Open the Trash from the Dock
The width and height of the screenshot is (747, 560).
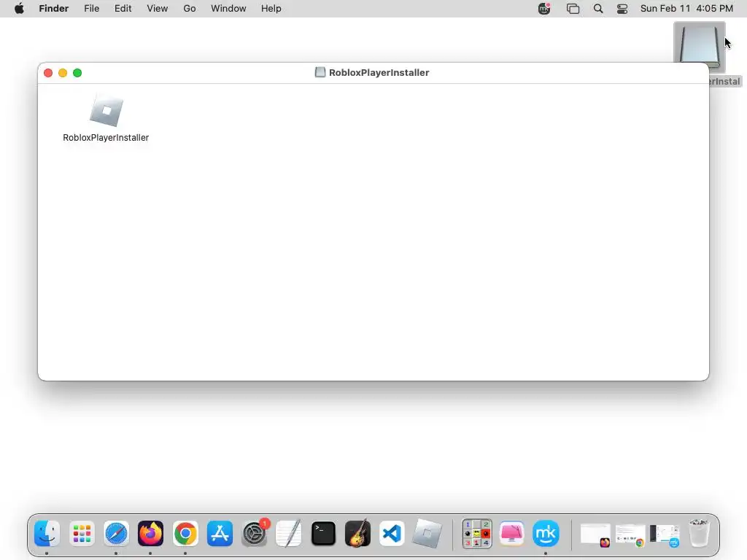(x=700, y=533)
